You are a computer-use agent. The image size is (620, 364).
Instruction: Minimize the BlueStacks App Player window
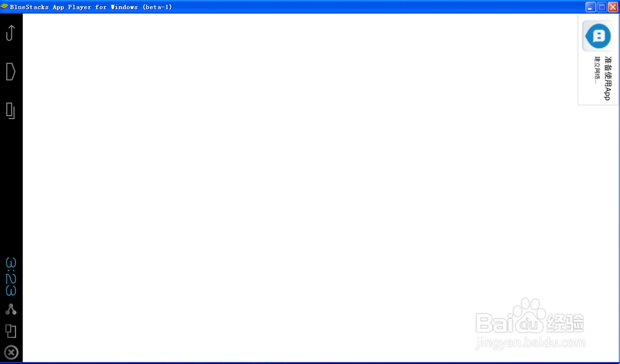tap(590, 7)
